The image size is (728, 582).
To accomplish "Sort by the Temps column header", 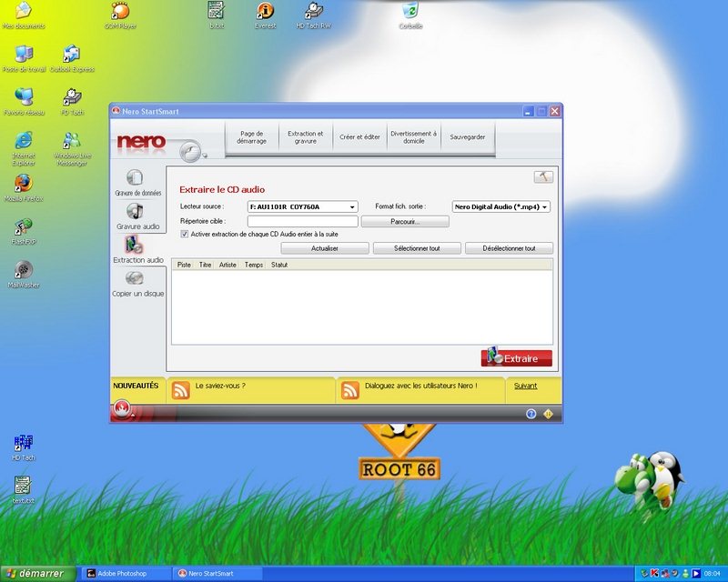I will [254, 265].
